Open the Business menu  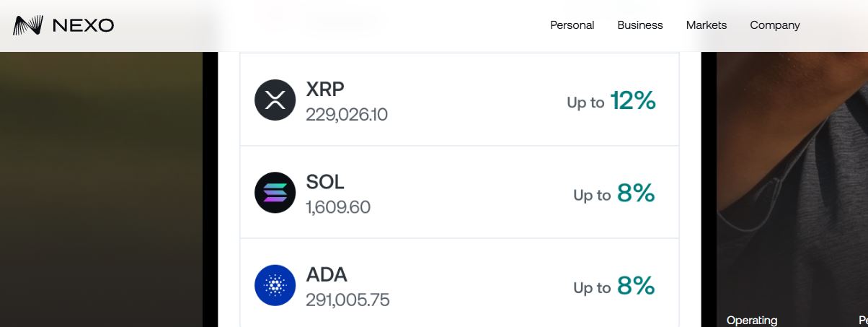pyautogui.click(x=639, y=25)
